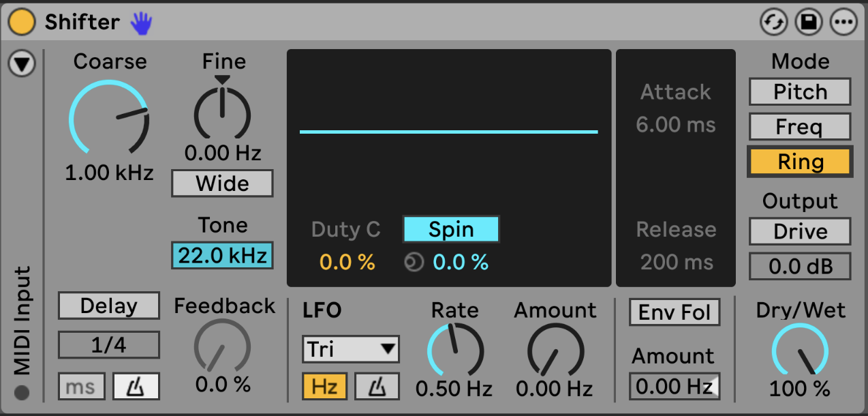This screenshot has height=416, width=868.
Task: Select Ring mode
Action: click(800, 162)
